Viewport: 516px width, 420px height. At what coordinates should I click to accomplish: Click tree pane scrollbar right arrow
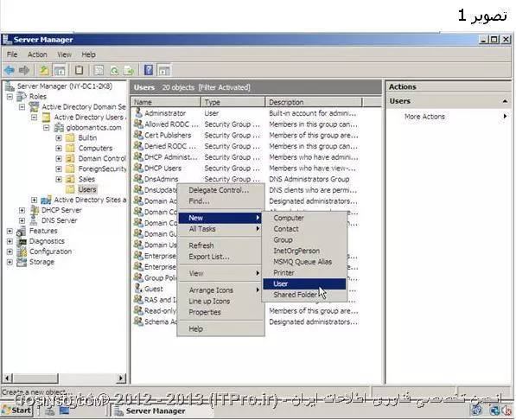121,378
